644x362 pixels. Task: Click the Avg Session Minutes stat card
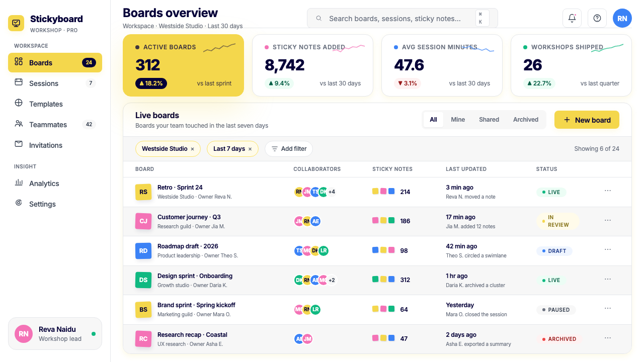pyautogui.click(x=442, y=65)
